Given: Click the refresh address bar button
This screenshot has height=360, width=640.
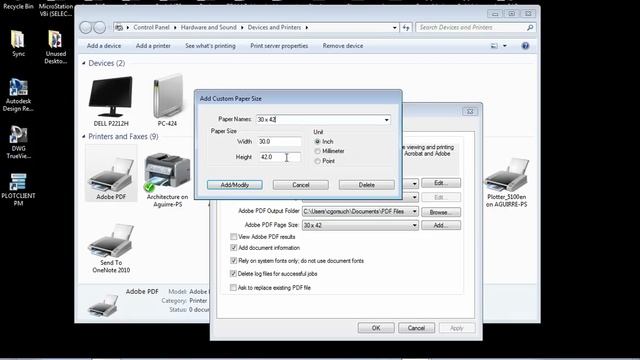Looking at the screenshot, I should [406, 27].
